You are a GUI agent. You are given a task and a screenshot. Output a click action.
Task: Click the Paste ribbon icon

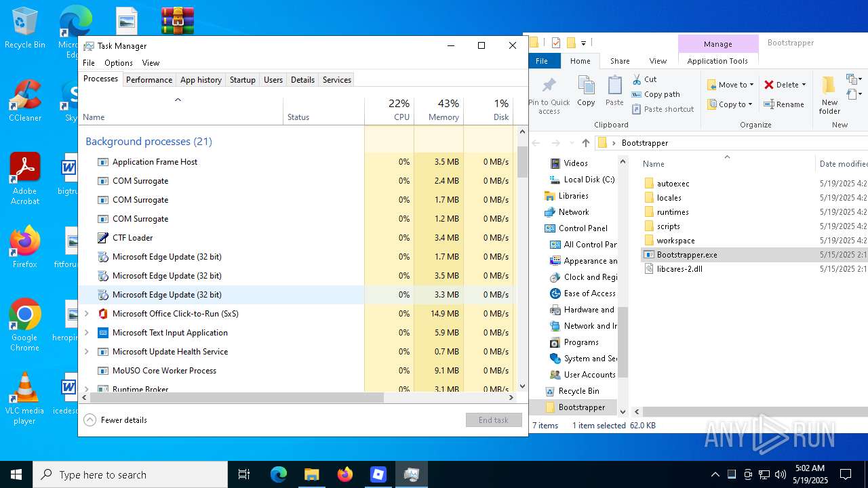coord(614,91)
